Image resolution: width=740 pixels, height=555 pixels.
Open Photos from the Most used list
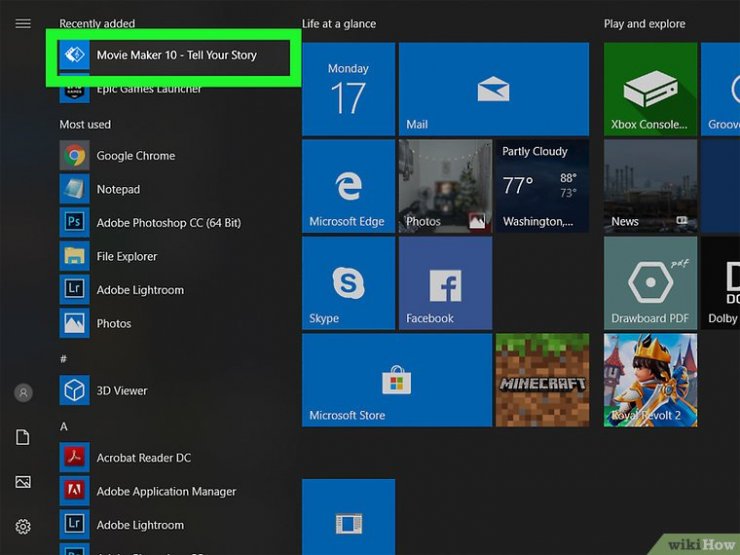point(114,323)
